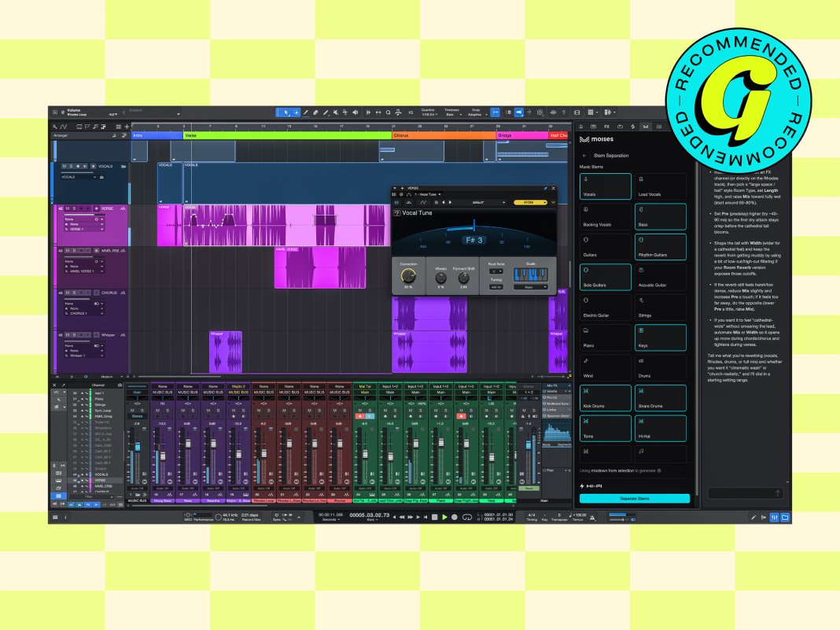Viewport: 840px width, 630px height.
Task: Click the Add Track plus icon above Arranger
Action: tap(127, 127)
